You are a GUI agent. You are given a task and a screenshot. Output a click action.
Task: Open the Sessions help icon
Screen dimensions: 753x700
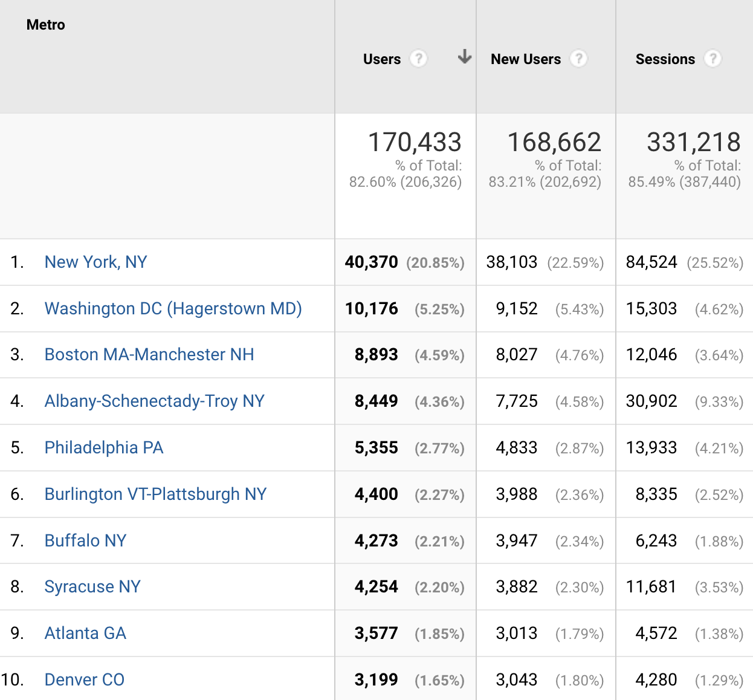pos(713,59)
